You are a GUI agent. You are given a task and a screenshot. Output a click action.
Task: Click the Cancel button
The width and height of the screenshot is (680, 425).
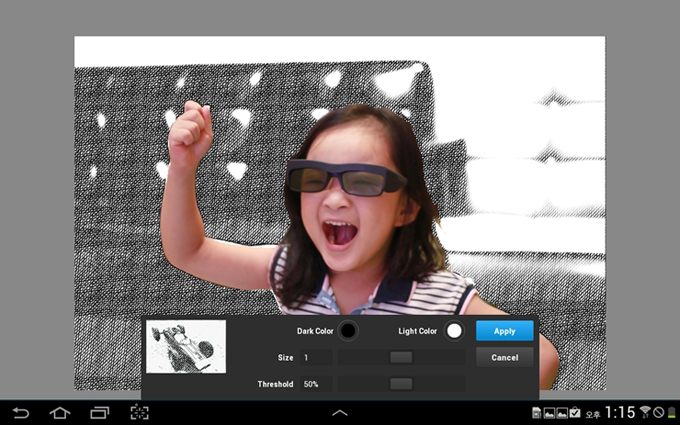click(504, 357)
